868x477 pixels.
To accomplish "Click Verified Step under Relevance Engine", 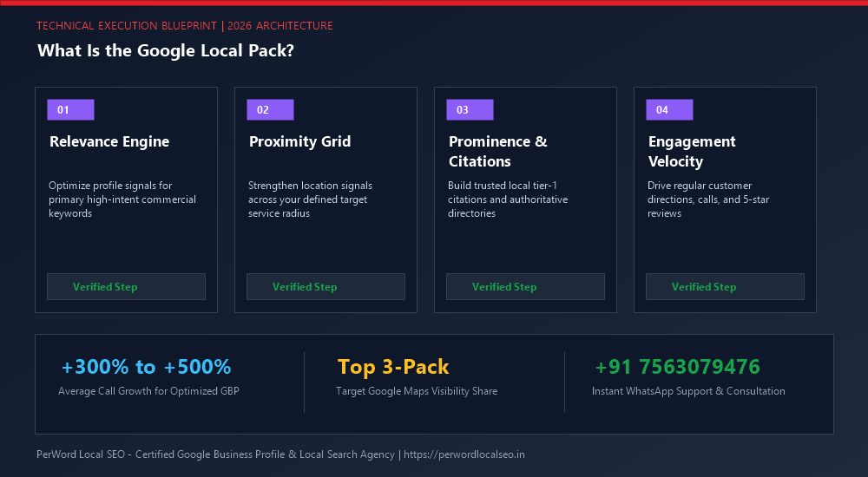I will click(126, 287).
